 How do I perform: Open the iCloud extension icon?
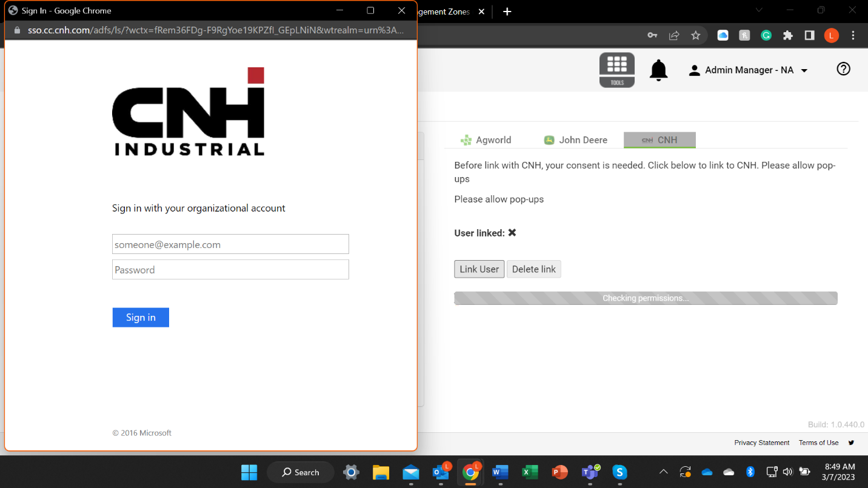(x=723, y=36)
